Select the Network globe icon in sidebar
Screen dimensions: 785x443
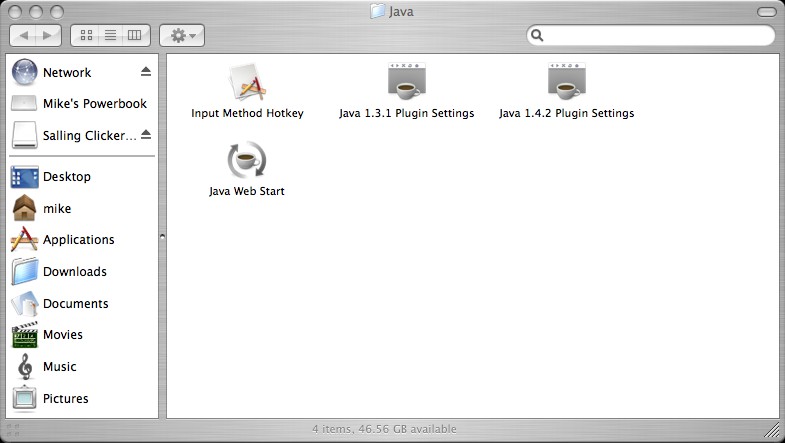(x=24, y=72)
